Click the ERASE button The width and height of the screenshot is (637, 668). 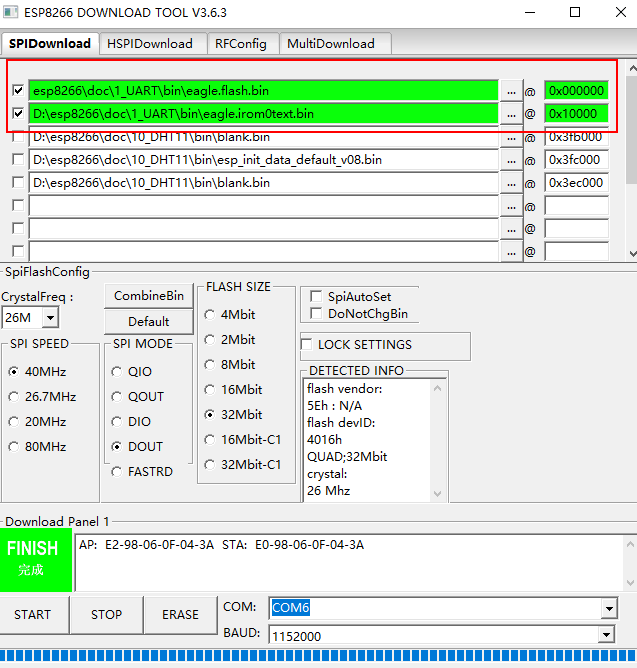(x=180, y=615)
